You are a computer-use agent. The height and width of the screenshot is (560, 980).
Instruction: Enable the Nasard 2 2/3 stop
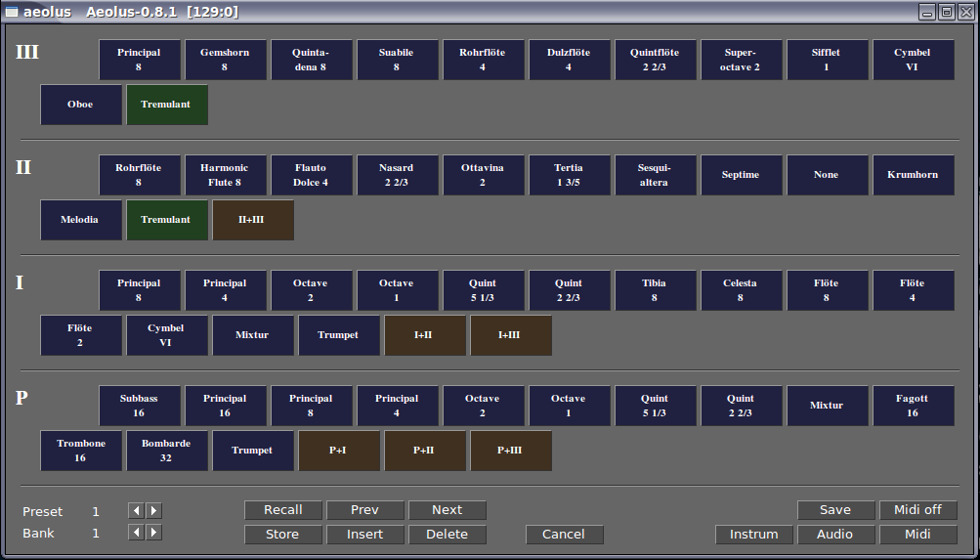click(398, 175)
